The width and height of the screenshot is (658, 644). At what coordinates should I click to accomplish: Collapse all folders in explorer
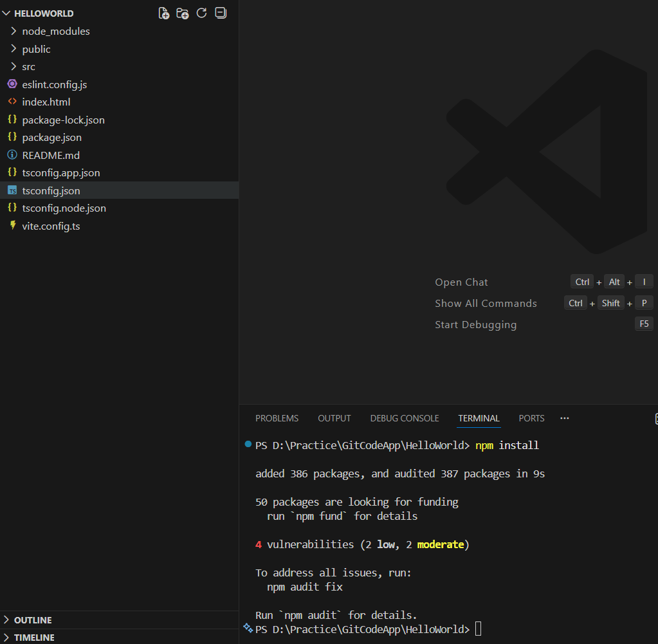[x=221, y=13]
